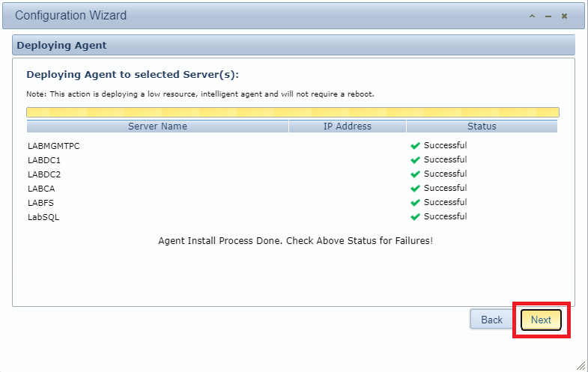This screenshot has height=372, width=588.
Task: Click green checkmark for LABDC2 row
Action: pos(415,174)
